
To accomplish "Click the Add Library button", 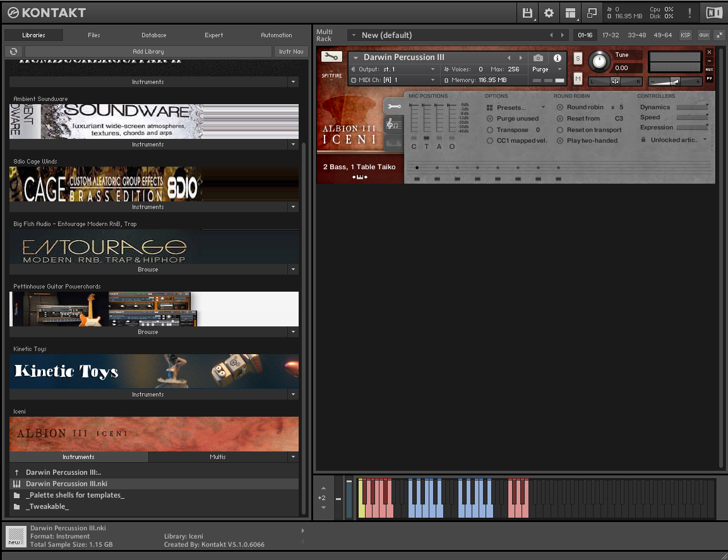I will coord(148,52).
